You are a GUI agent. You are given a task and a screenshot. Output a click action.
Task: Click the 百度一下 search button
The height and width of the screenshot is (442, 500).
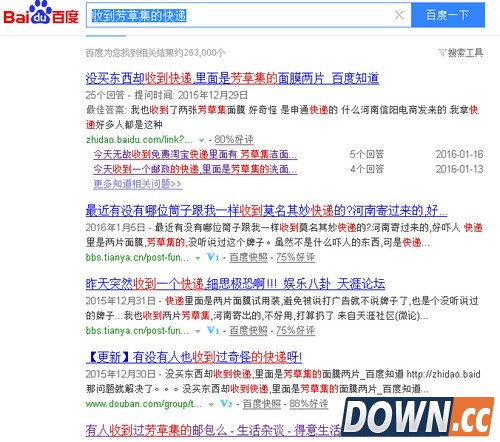(448, 15)
